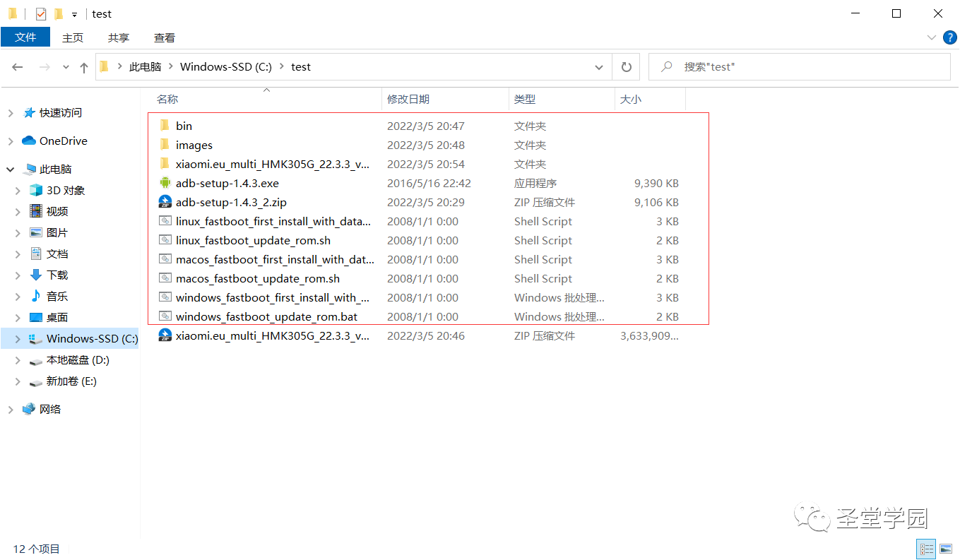Expand the 3D 对象 tree node
Viewport: 960px width, 560px height.
pos(18,191)
